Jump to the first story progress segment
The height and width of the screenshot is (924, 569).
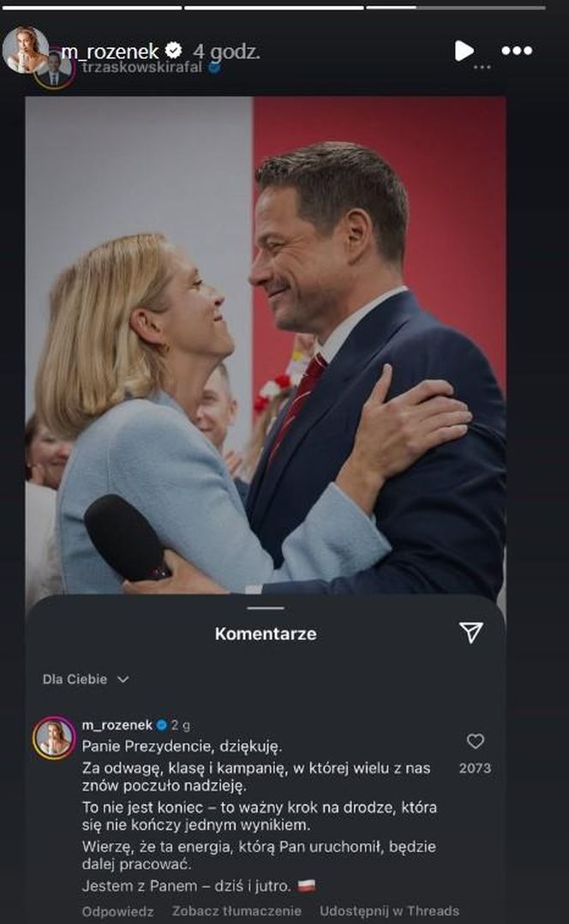(92, 7)
